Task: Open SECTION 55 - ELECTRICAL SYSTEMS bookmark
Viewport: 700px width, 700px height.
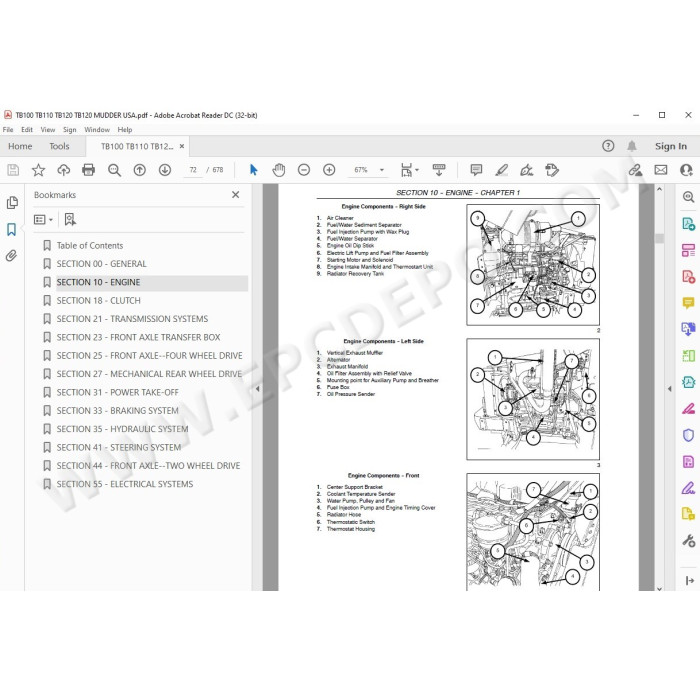Action: click(x=125, y=484)
